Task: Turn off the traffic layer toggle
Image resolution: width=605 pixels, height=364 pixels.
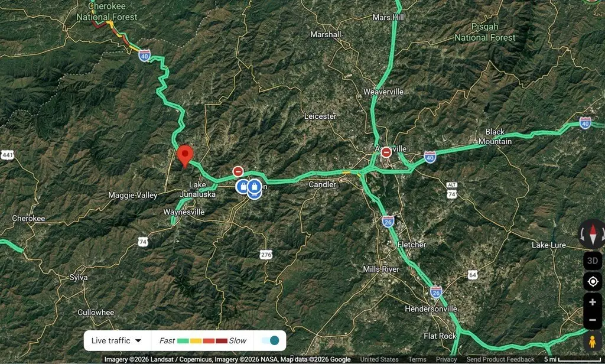Action: click(x=270, y=340)
